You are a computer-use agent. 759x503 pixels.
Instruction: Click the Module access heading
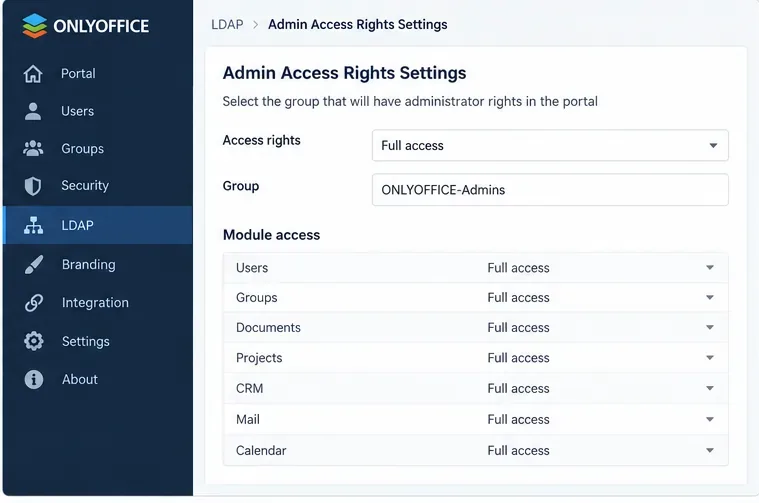(272, 235)
